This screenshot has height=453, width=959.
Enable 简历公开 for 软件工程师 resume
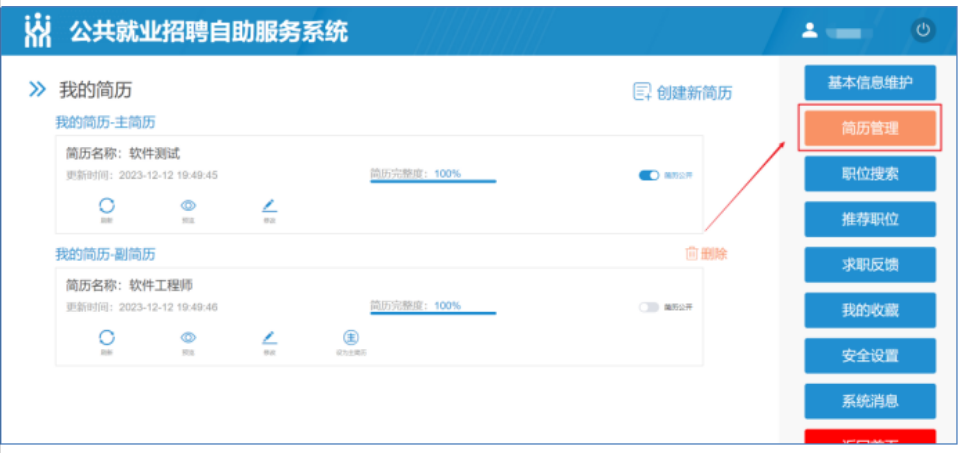[649, 307]
